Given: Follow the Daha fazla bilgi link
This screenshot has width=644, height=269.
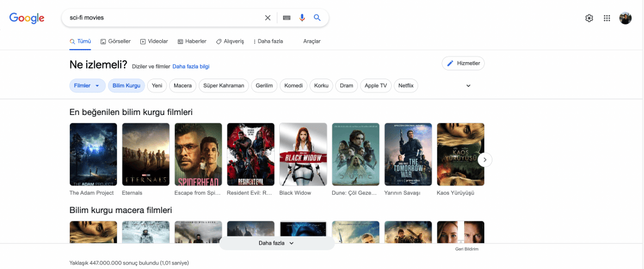Looking at the screenshot, I should click(191, 67).
